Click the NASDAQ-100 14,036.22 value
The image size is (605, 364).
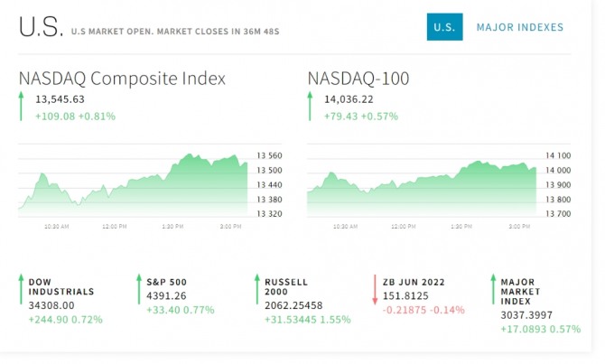click(x=349, y=99)
